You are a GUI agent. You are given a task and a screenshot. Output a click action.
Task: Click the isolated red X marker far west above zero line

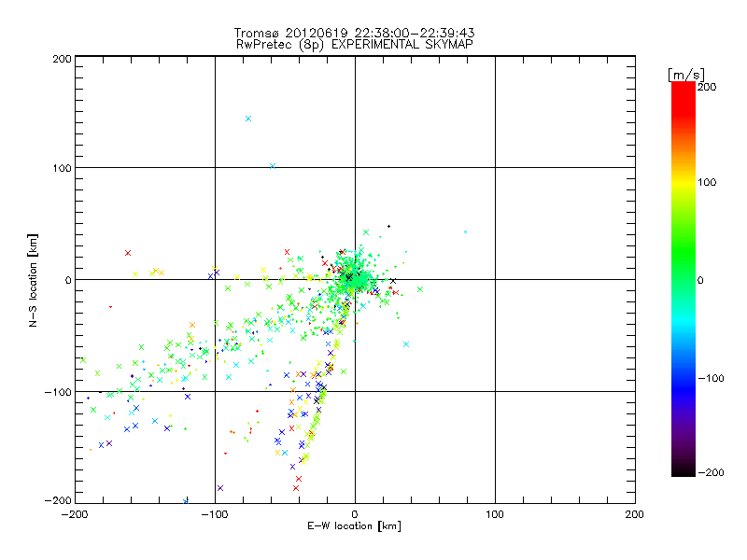point(128,253)
